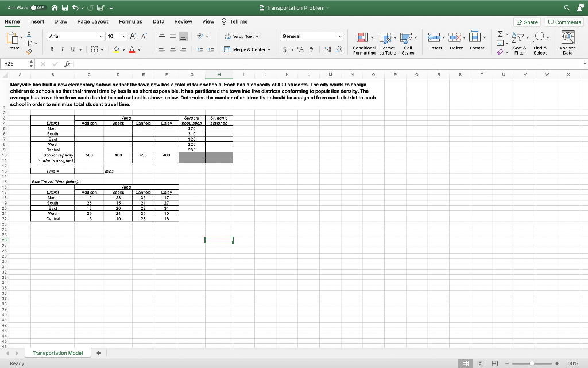This screenshot has height=368, width=588.
Task: Switch to the View tab
Action: 208,21
